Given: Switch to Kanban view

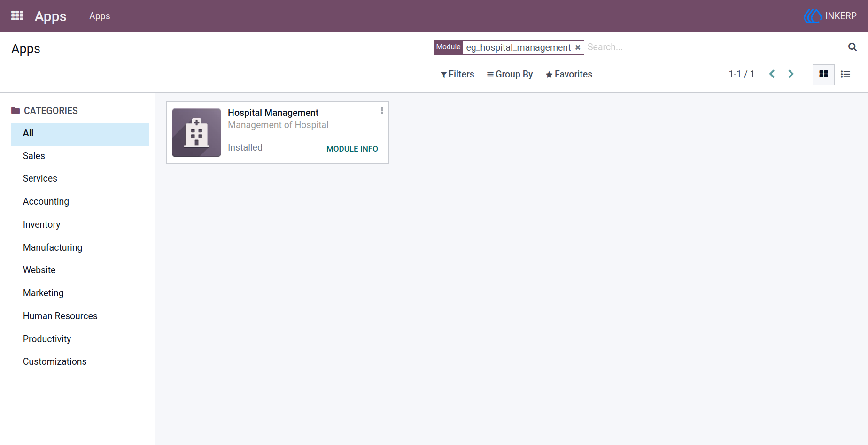Looking at the screenshot, I should point(823,75).
